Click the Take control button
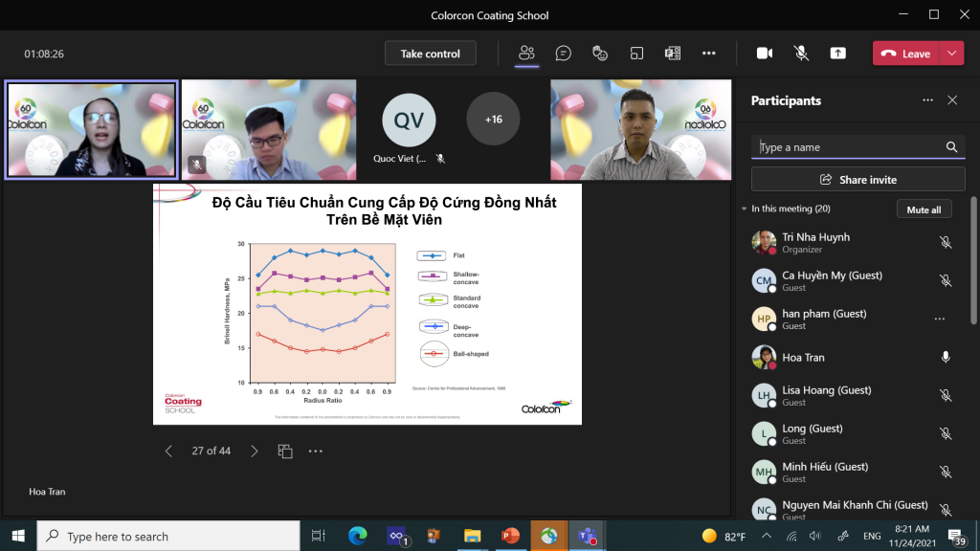 coord(430,54)
